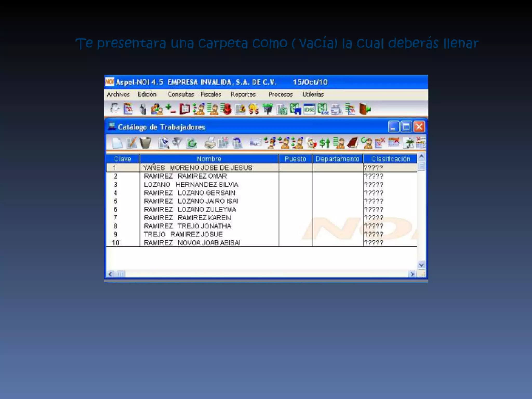
Task: Open the Utilerías menu
Action: 313,94
